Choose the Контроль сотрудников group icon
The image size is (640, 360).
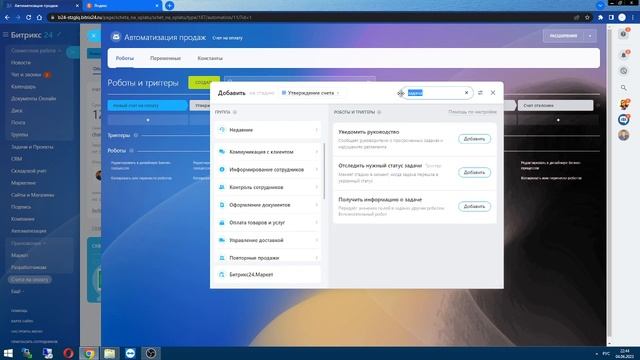click(222, 187)
